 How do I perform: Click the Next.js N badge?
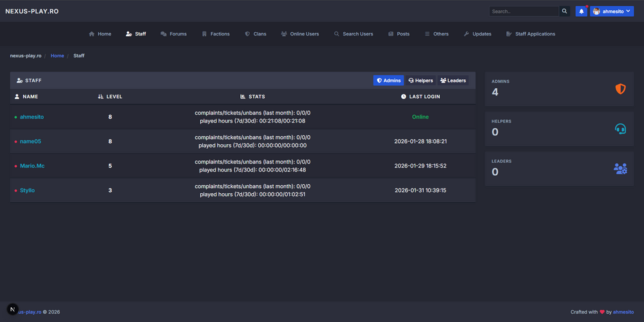click(x=12, y=309)
